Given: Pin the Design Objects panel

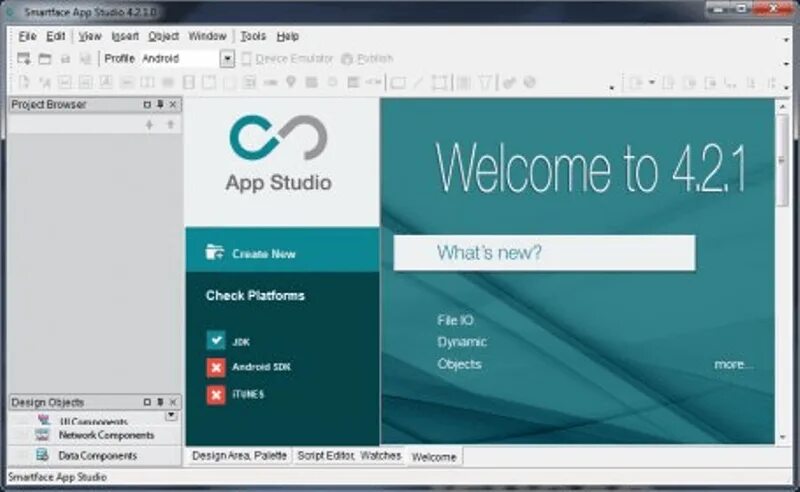Looking at the screenshot, I should pyautogui.click(x=160, y=402).
